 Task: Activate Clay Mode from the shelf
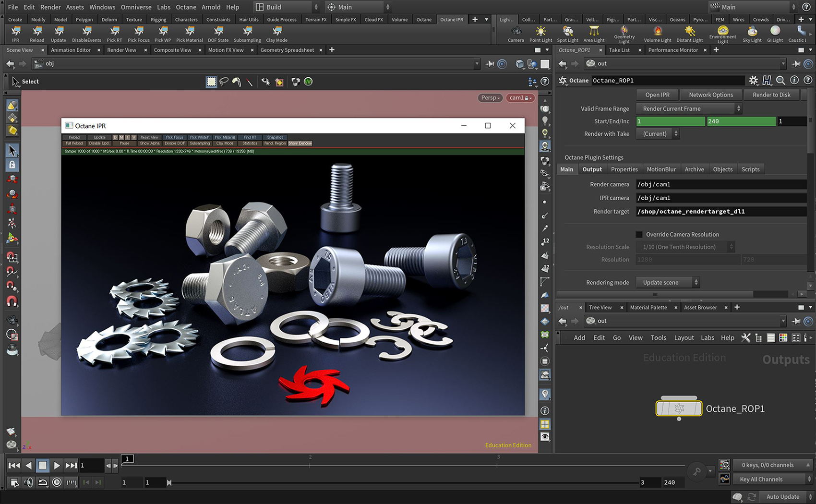[276, 34]
